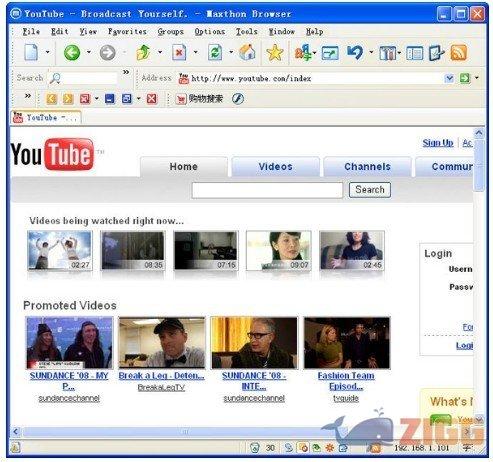Open the Channels tab on YouTube
The height and width of the screenshot is (462, 493).
[x=367, y=167]
